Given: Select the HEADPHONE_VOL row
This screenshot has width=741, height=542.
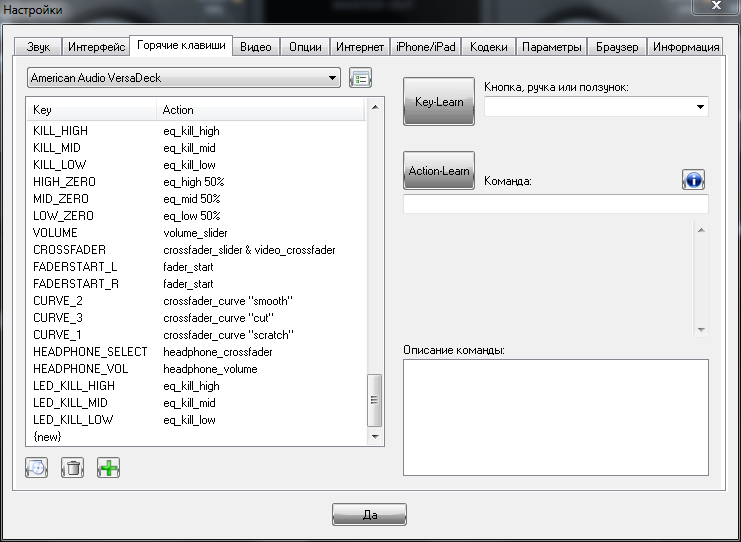Looking at the screenshot, I should coord(196,369).
